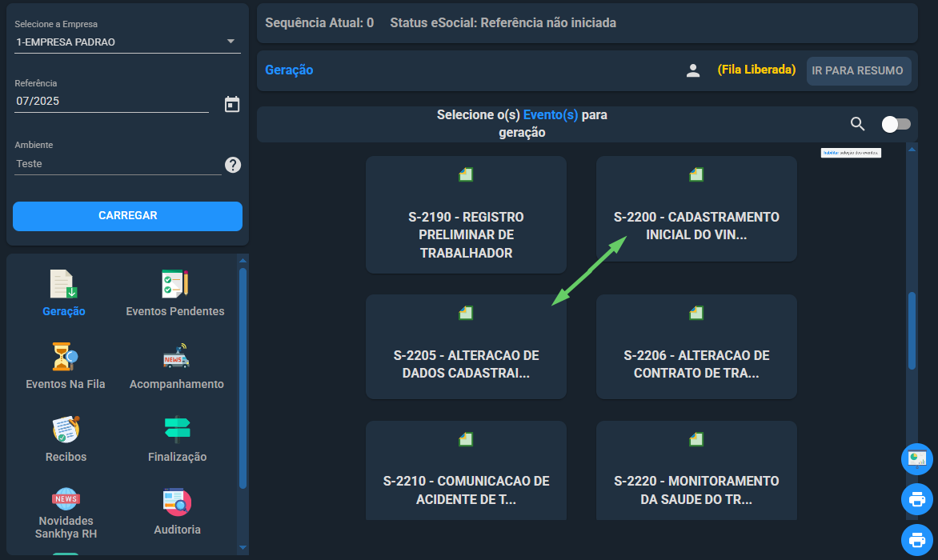Image resolution: width=938 pixels, height=560 pixels.
Task: Open Recibos receipts icon
Action: click(x=66, y=429)
